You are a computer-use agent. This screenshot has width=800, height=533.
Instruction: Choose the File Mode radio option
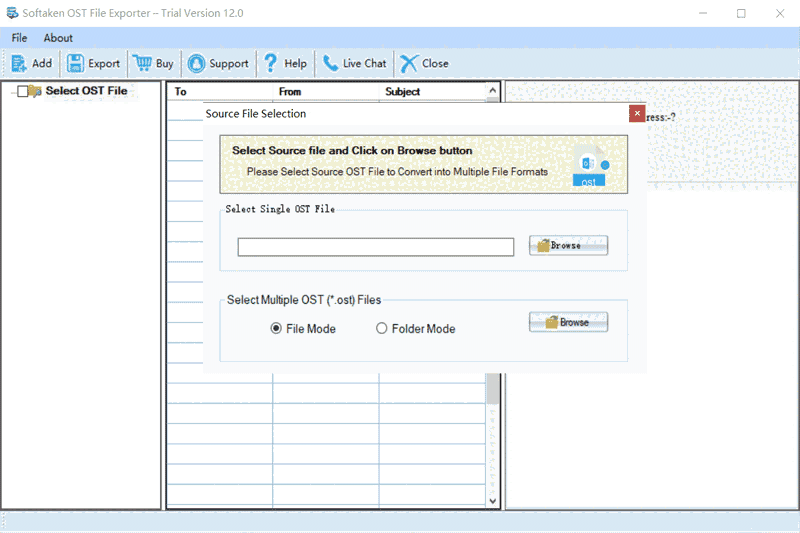(x=276, y=328)
